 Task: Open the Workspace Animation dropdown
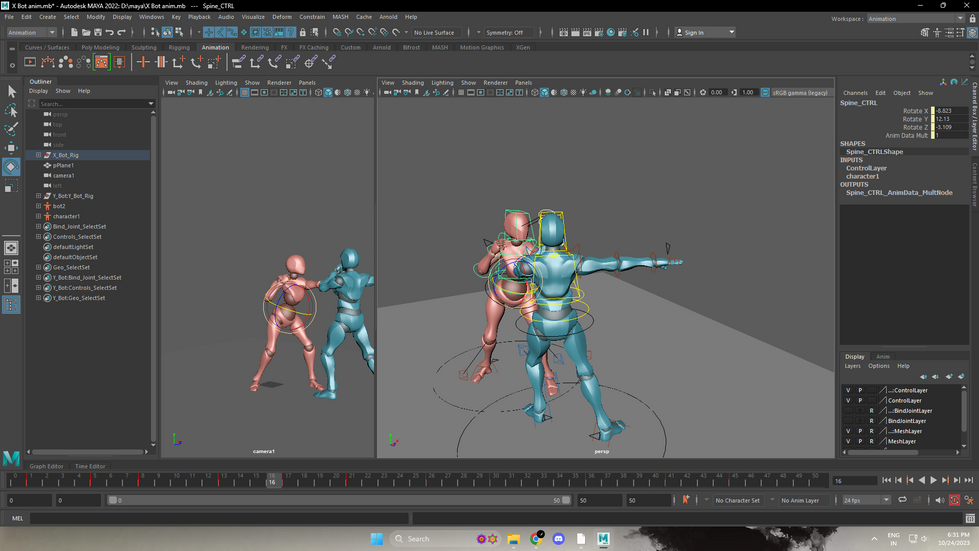coord(915,19)
